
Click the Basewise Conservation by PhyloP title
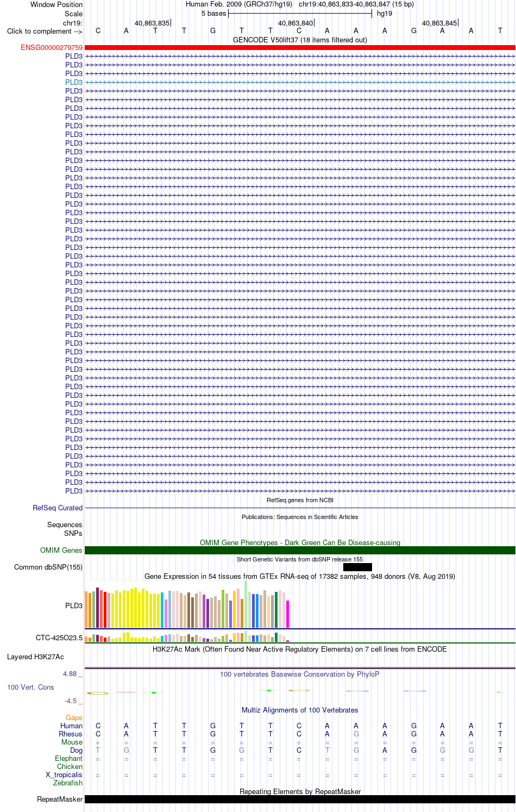[300, 674]
